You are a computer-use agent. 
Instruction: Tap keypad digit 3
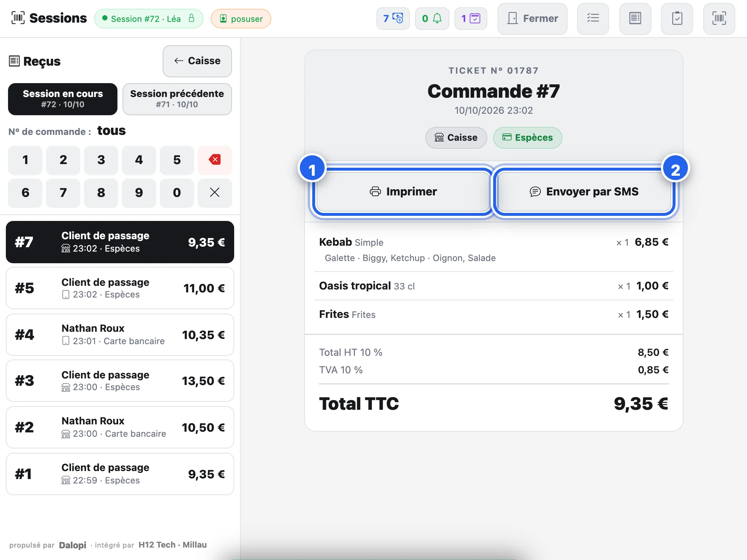[101, 160]
